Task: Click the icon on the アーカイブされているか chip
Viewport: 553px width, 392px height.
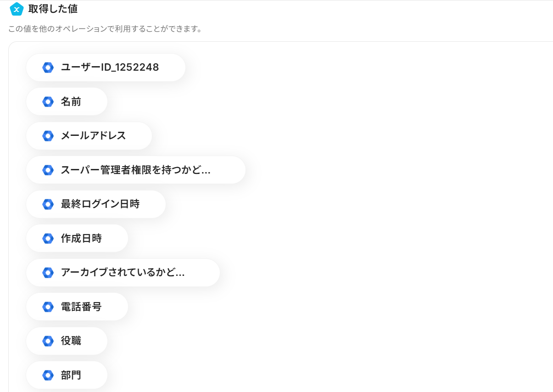Action: [x=48, y=273]
